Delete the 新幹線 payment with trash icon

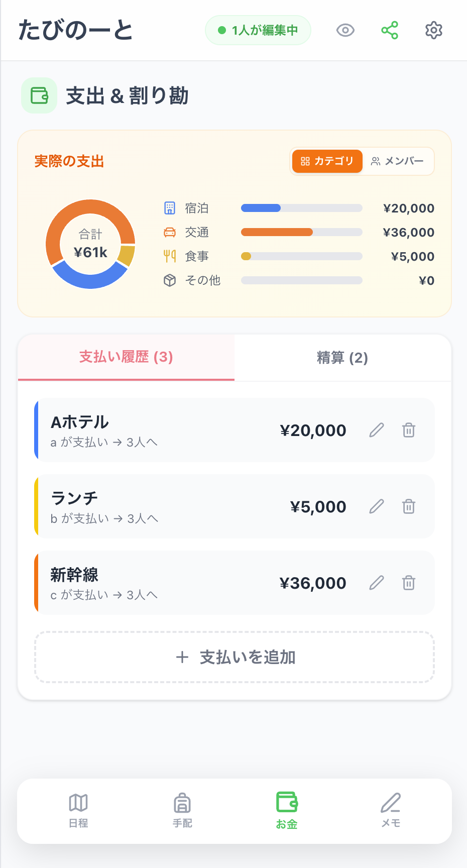(x=408, y=583)
